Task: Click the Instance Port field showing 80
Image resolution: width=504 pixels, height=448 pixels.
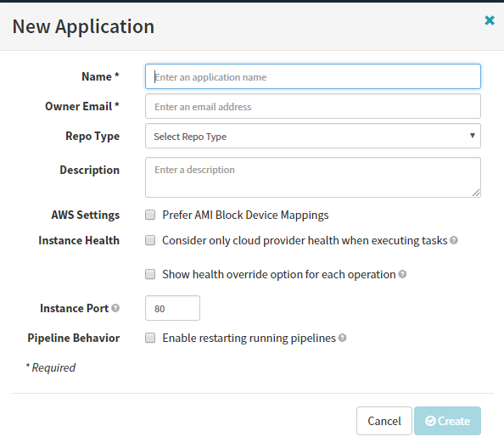Action: click(x=172, y=308)
